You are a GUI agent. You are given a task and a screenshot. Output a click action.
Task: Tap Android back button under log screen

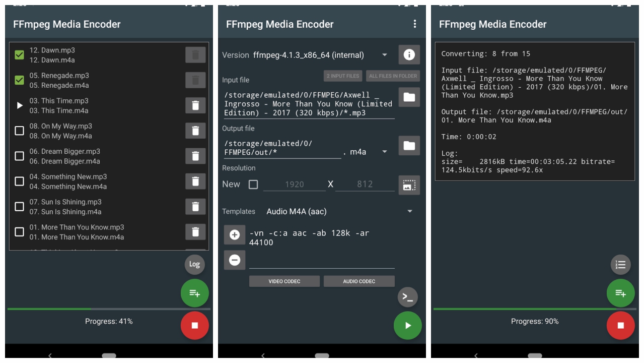pos(476,355)
